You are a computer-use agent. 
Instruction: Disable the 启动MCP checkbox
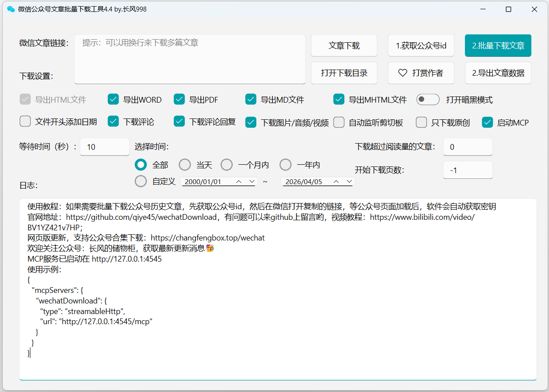[487, 121]
